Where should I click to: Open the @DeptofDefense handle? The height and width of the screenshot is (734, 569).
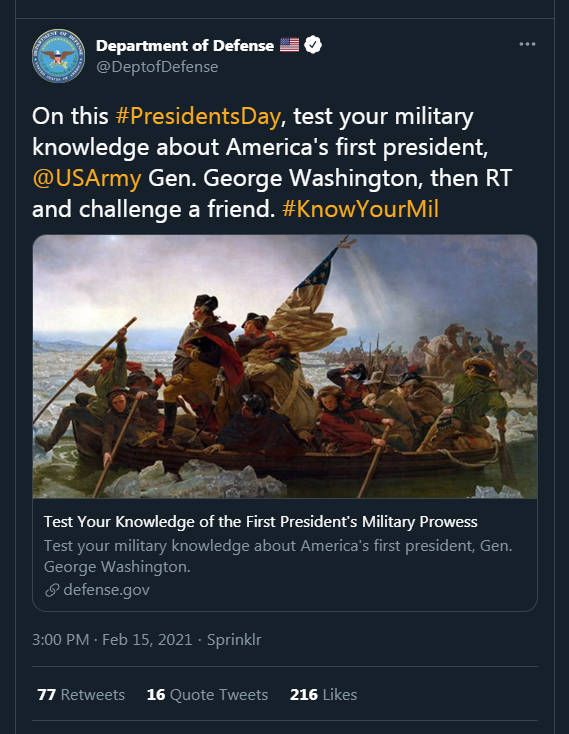pyautogui.click(x=157, y=67)
